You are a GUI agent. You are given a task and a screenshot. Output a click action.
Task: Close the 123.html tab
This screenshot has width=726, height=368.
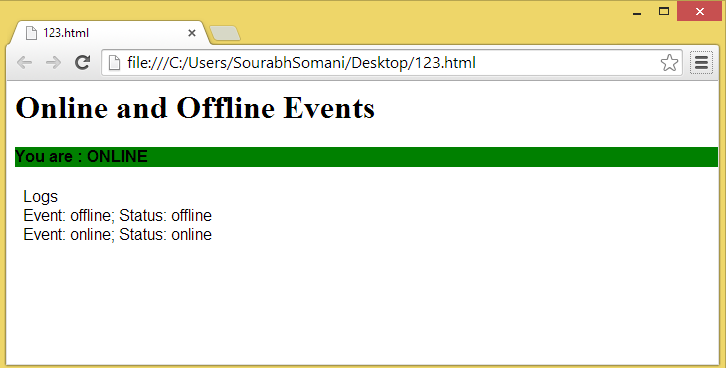point(192,33)
